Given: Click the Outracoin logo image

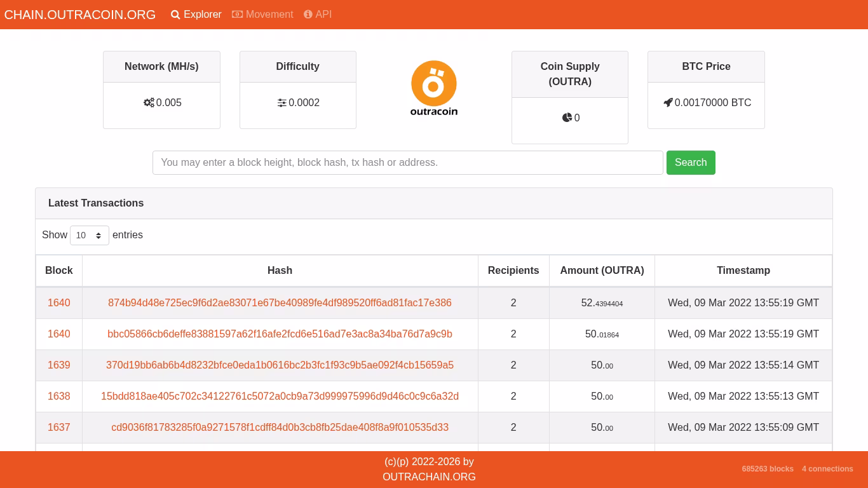Looking at the screenshot, I should (434, 88).
